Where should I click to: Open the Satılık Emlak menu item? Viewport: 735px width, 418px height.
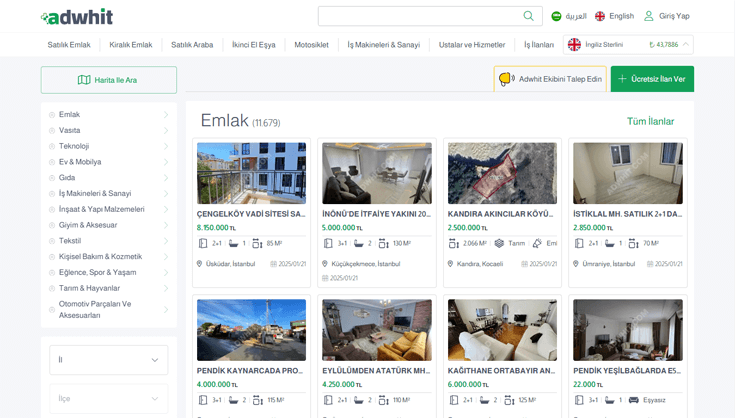(x=69, y=45)
